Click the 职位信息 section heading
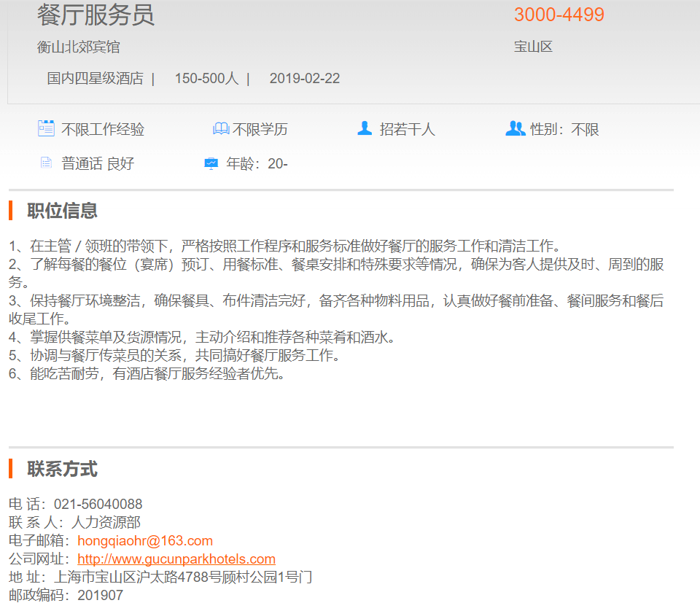This screenshot has width=700, height=603. [x=62, y=211]
